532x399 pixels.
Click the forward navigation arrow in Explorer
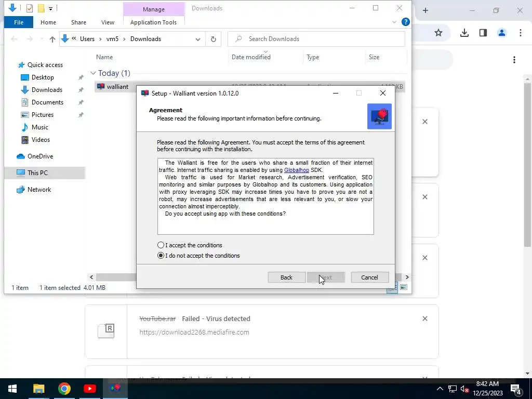click(x=30, y=39)
